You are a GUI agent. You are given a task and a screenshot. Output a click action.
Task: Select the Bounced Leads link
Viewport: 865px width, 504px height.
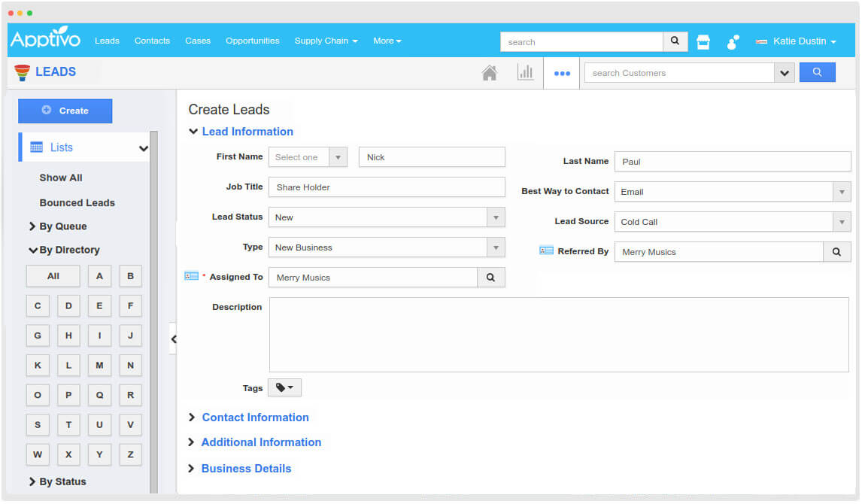click(77, 203)
